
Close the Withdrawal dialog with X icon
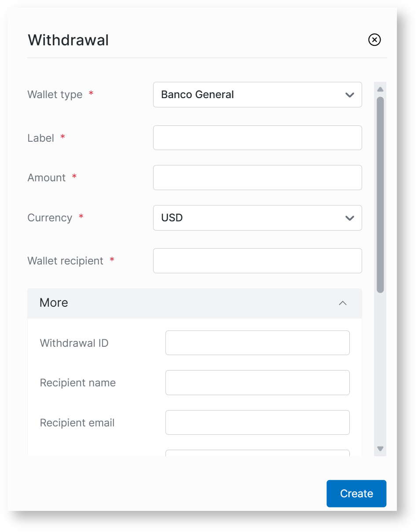pos(374,40)
